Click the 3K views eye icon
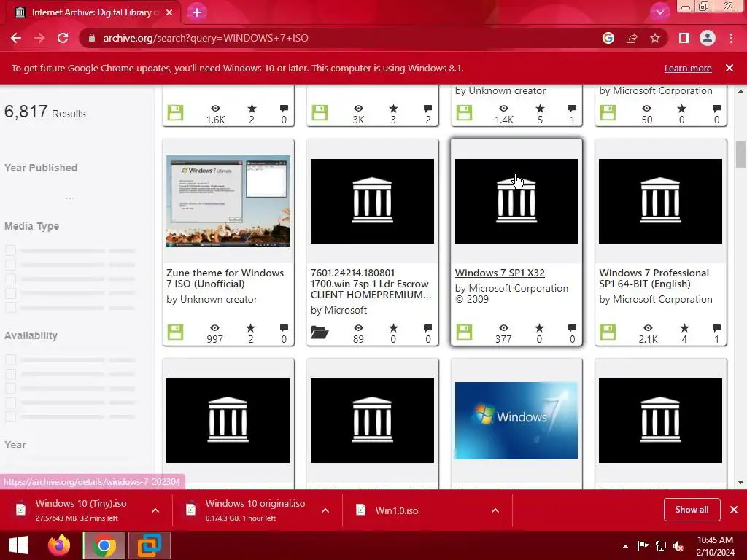Viewport: 747px width, 560px height. 358,109
